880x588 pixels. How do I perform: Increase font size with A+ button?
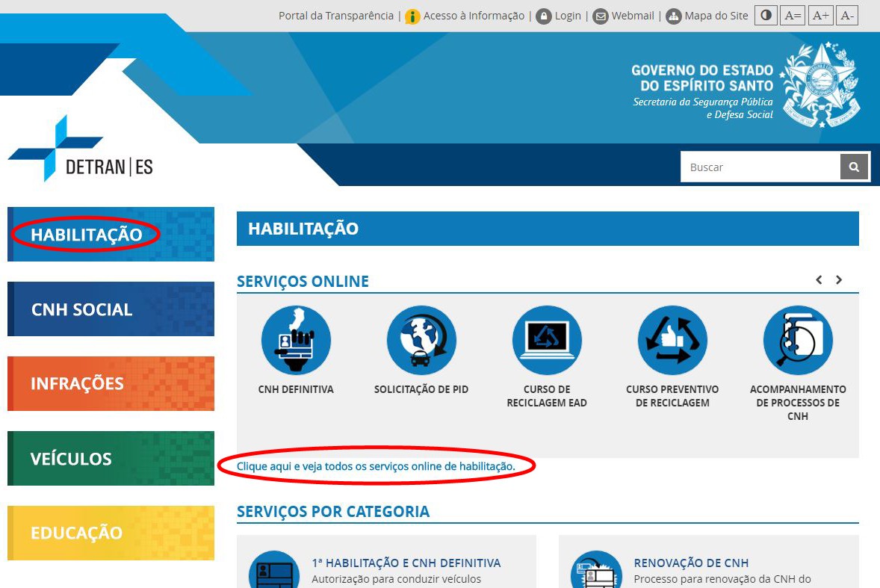(x=820, y=15)
